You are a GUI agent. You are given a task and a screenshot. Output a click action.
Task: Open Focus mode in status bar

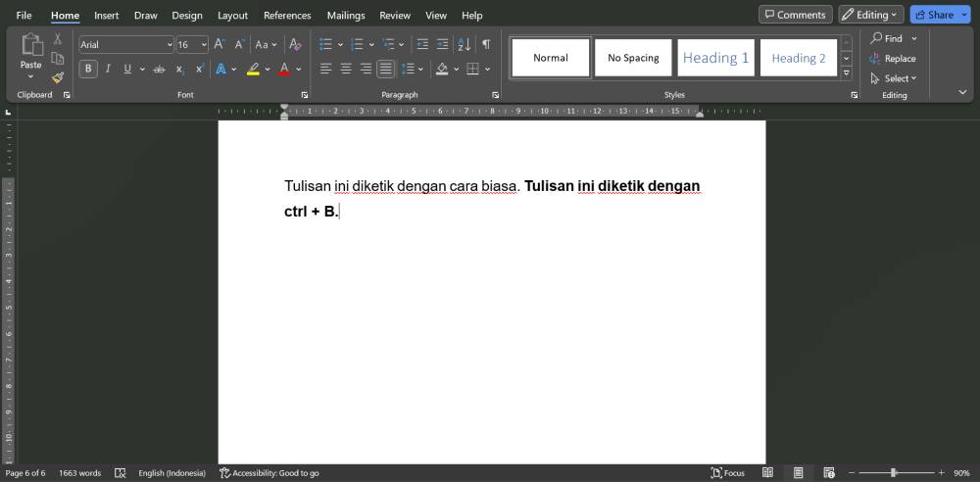coord(728,473)
